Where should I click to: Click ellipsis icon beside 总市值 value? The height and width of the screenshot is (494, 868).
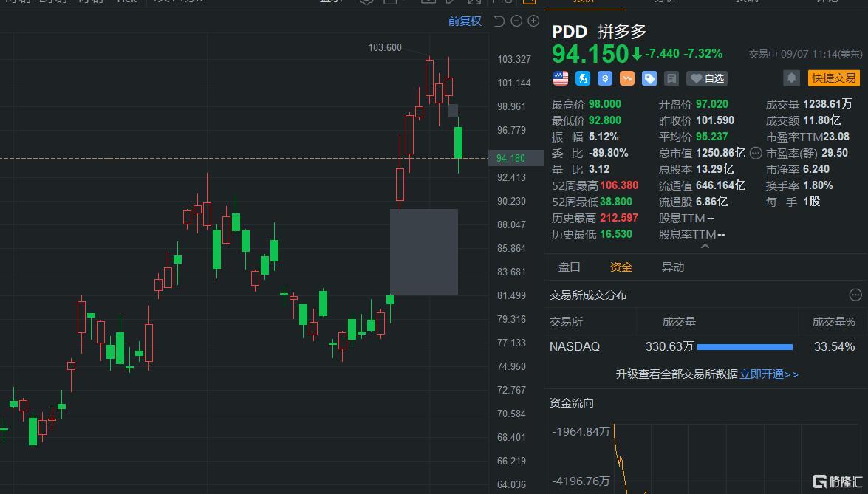coord(756,154)
